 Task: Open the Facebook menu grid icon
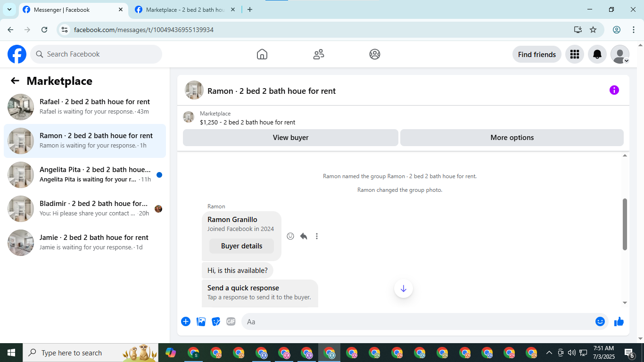click(575, 54)
